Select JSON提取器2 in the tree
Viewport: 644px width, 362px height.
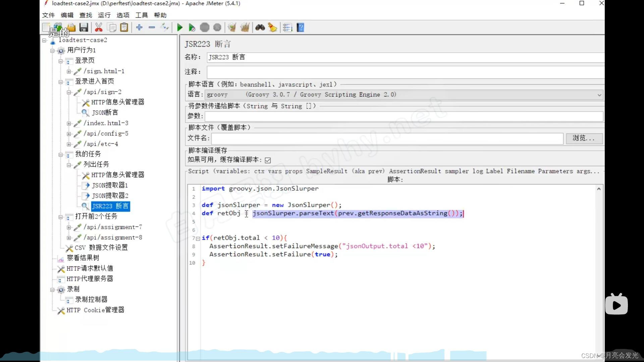pos(110,195)
